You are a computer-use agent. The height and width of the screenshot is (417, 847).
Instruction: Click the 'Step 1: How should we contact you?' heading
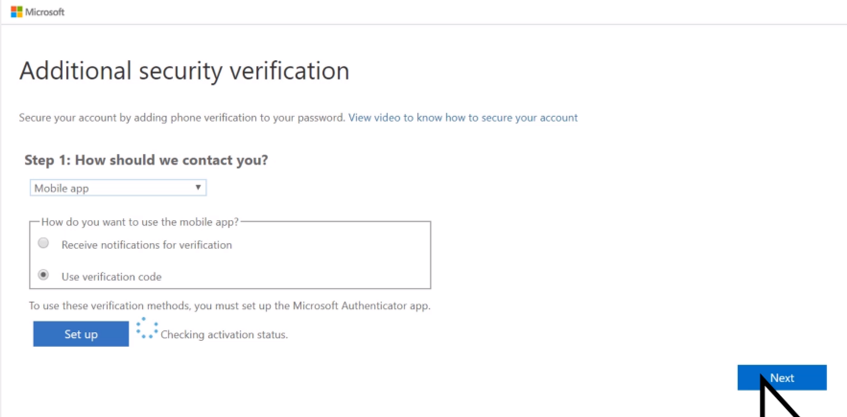146,160
